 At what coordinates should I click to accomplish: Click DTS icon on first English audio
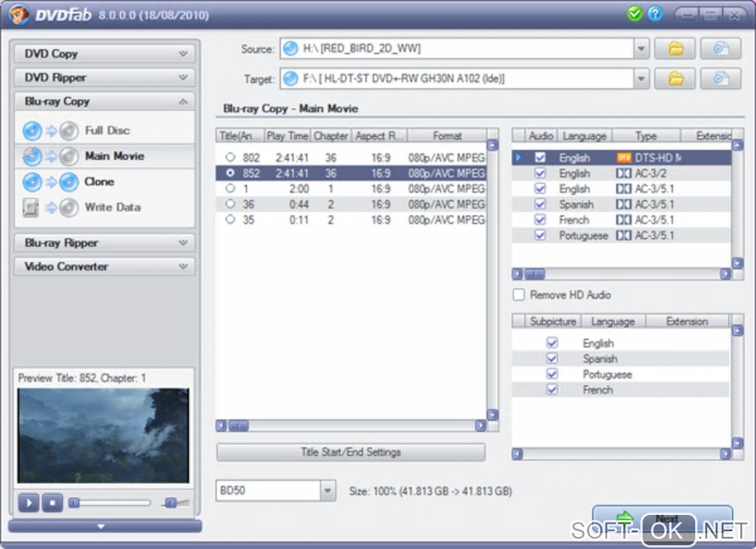pyautogui.click(x=624, y=158)
